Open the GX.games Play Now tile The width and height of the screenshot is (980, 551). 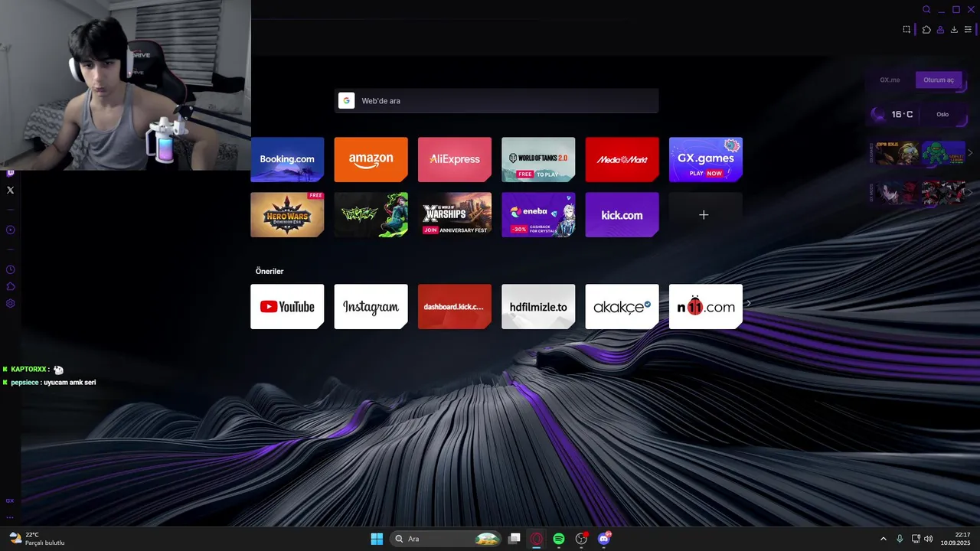[706, 159]
